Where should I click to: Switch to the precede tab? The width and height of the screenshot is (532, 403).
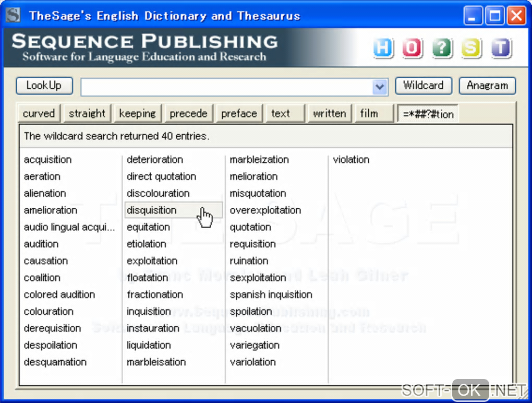188,113
